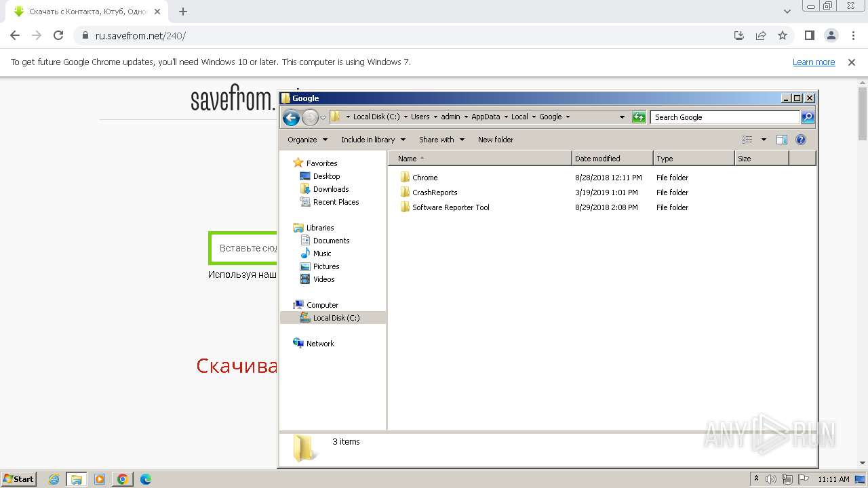Viewport: 868px width, 488px height.
Task: Open Recent Places in sidebar
Action: (336, 202)
